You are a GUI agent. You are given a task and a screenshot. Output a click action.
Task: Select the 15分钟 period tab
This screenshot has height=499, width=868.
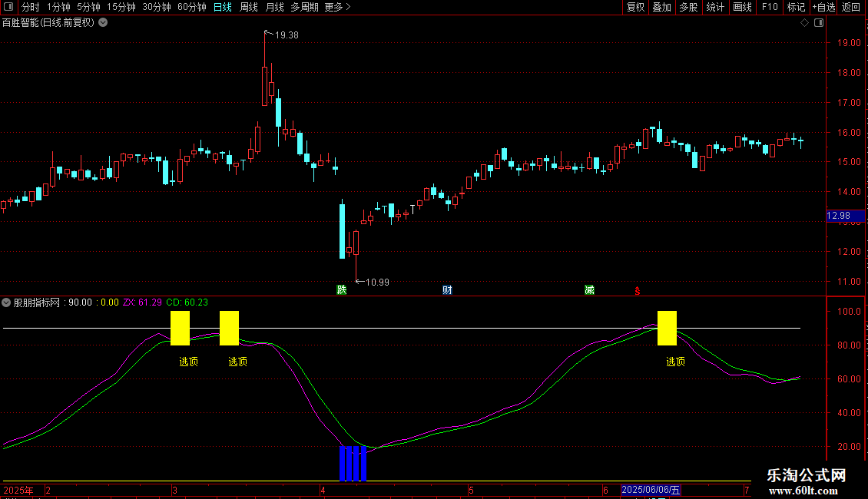tap(121, 7)
